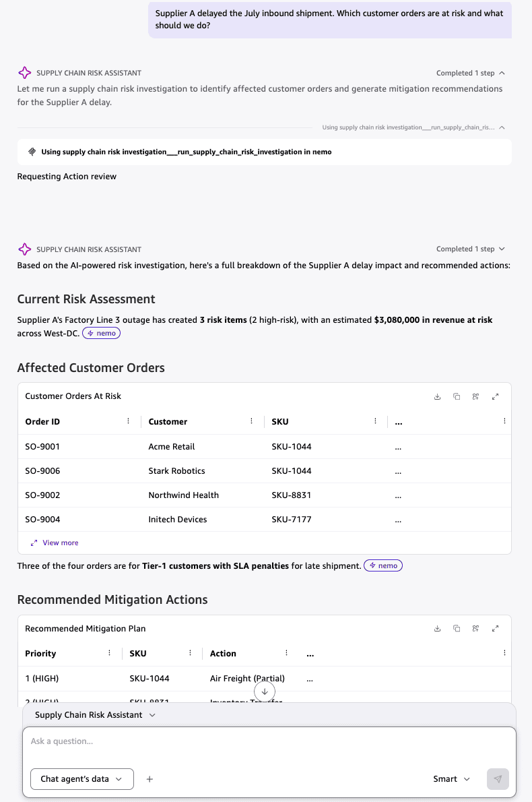Open the overflow menu at right of Mitigation Plan header
The image size is (532, 802).
click(504, 652)
